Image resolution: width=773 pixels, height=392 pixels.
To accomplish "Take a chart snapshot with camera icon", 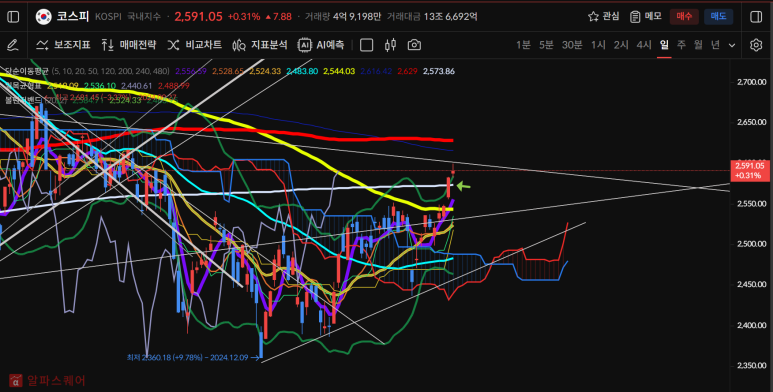I will (414, 45).
